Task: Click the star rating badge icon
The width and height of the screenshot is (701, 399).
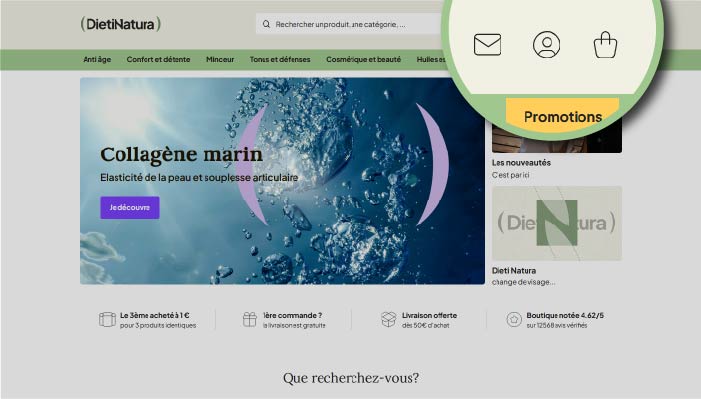Action: point(514,319)
